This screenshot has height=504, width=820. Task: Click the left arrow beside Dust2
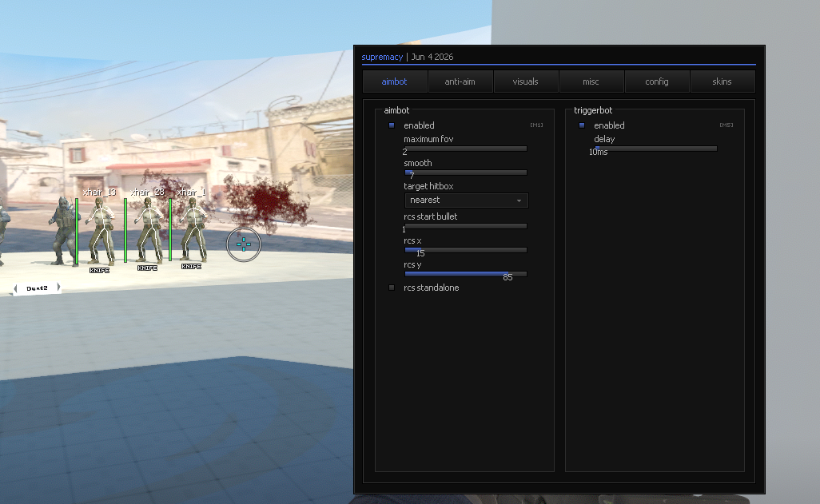coord(16,288)
